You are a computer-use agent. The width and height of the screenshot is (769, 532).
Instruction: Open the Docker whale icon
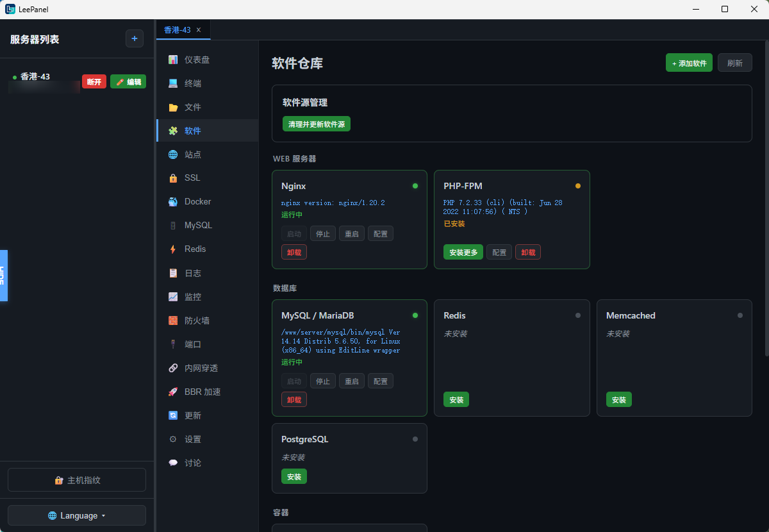click(x=173, y=201)
